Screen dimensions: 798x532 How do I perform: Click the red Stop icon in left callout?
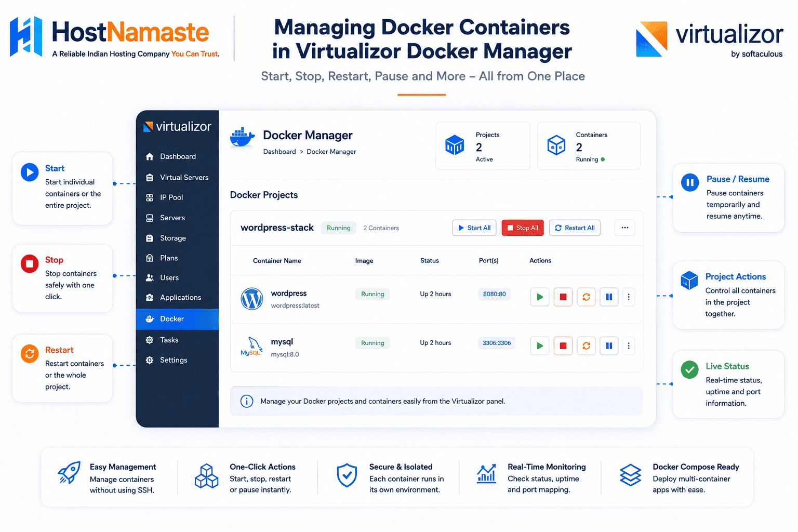point(30,263)
